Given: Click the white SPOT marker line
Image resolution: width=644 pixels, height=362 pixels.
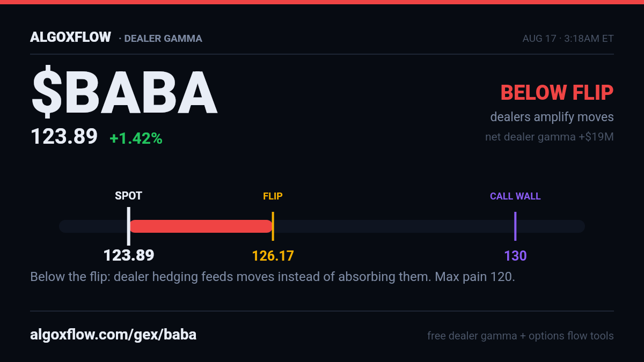Looking at the screenshot, I should click(128, 226).
